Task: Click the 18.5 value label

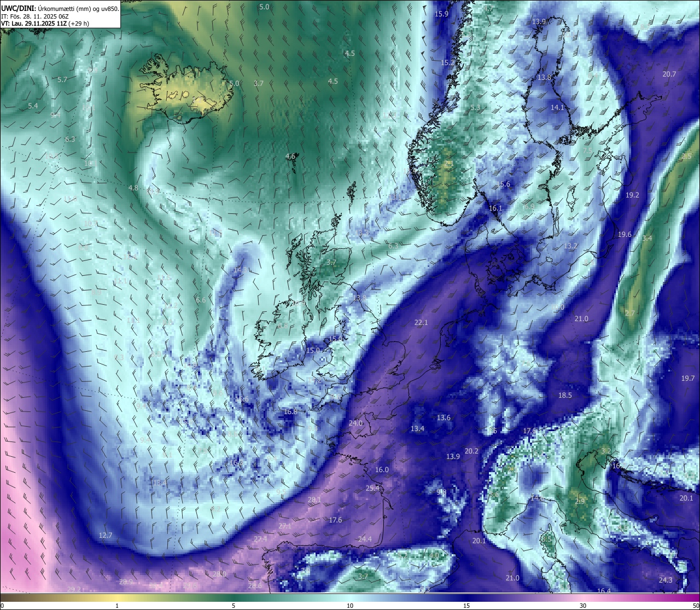Action: (565, 395)
